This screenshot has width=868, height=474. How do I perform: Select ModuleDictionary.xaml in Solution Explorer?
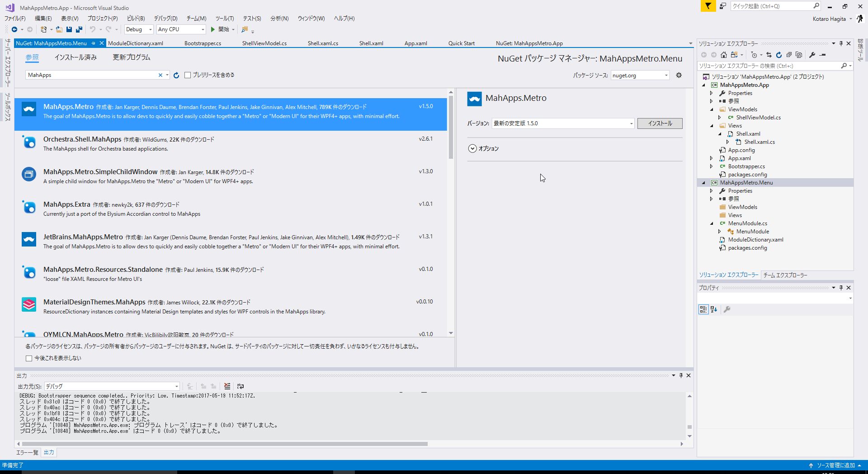click(755, 240)
